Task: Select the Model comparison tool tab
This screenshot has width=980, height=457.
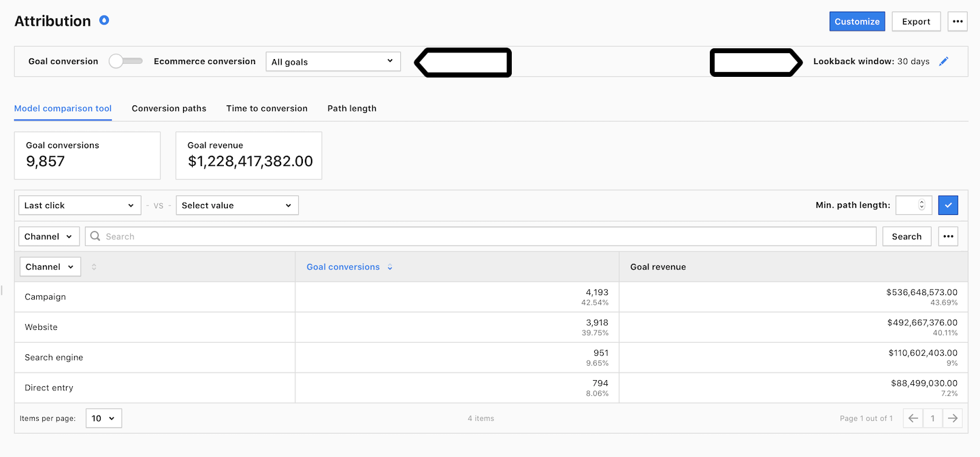Action: [63, 108]
